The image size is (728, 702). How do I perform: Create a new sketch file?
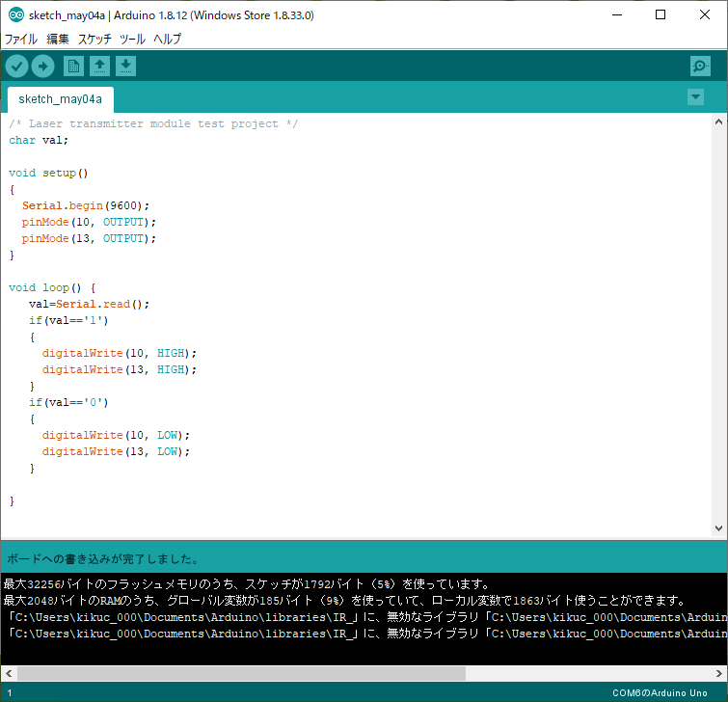point(73,66)
